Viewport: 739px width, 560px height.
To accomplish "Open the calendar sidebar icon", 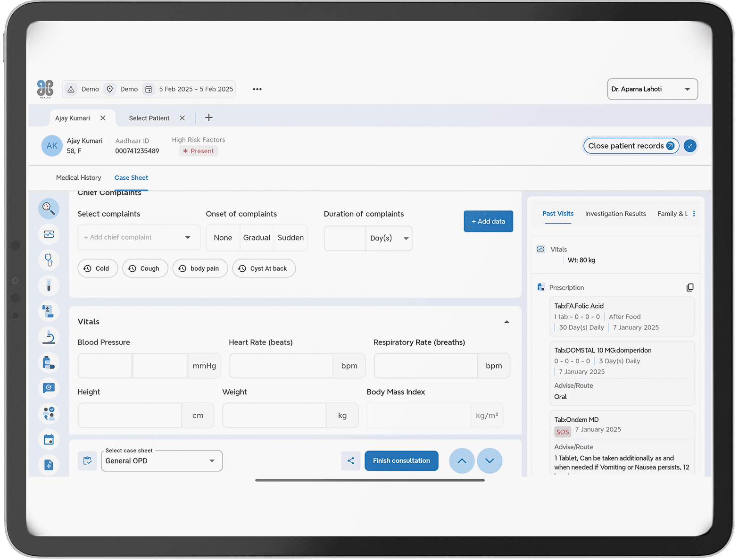I will [x=49, y=440].
